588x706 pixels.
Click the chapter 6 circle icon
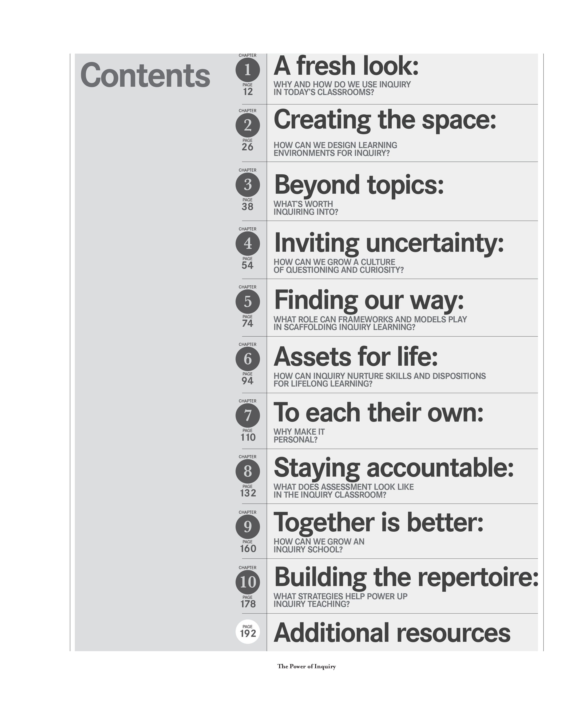(248, 359)
